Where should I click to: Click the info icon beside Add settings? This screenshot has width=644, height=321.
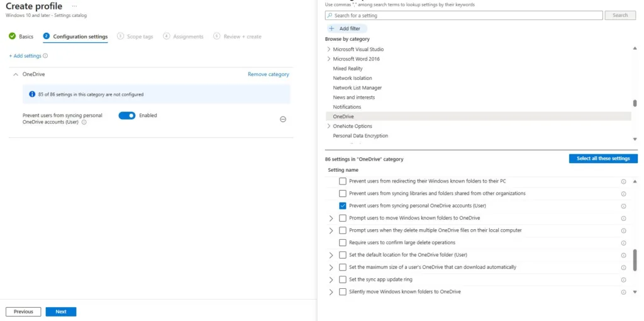(x=45, y=56)
